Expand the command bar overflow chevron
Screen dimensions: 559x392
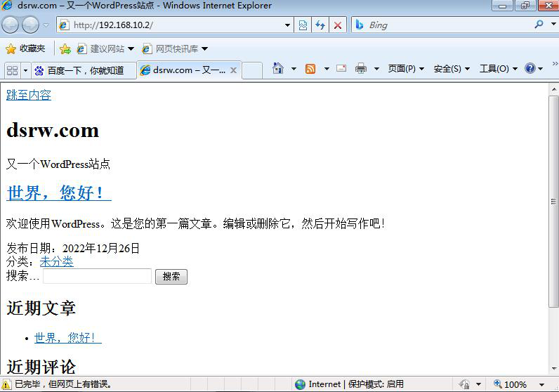(555, 63)
